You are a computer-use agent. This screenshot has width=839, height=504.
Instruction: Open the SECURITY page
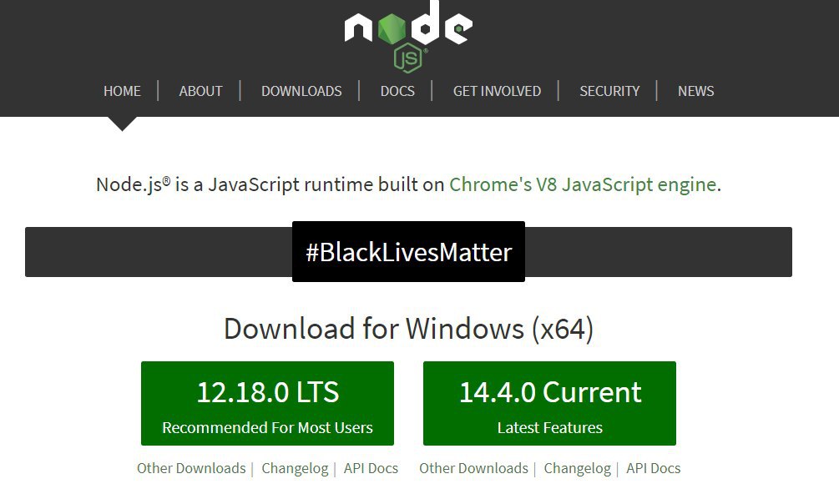pos(609,91)
